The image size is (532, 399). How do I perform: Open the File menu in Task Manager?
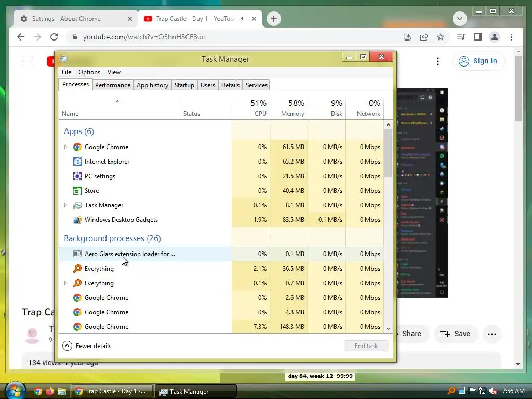[x=66, y=72]
